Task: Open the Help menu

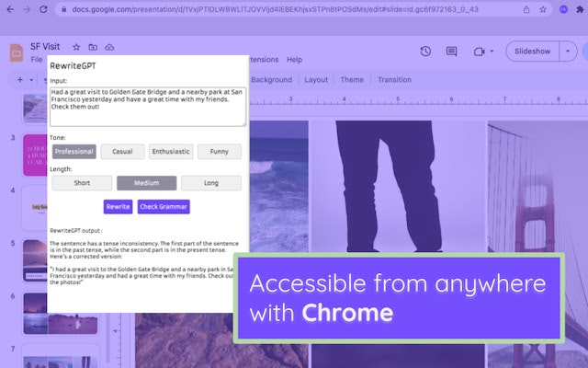Action: (294, 59)
